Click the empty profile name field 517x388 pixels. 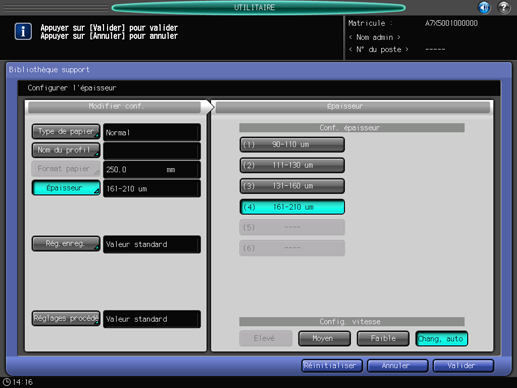pyautogui.click(x=152, y=151)
